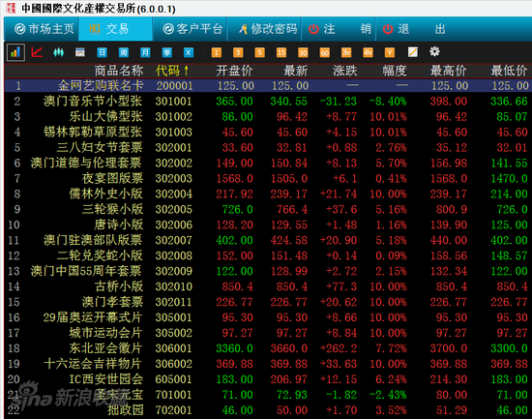Select row 三八妇女节套票
This screenshot has width=532, height=419.
[268, 147]
